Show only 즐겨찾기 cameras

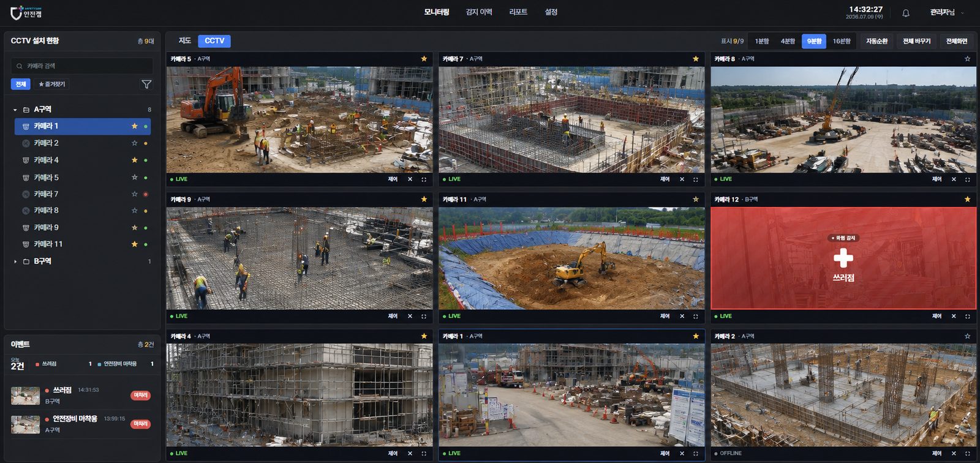click(52, 85)
